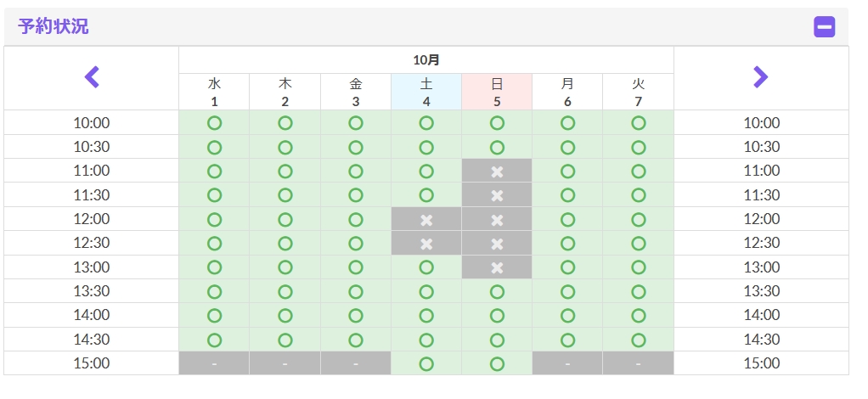Viewport: 868px width, 399px height.
Task: Click the Saturday 土 4 column header
Action: pyautogui.click(x=426, y=92)
